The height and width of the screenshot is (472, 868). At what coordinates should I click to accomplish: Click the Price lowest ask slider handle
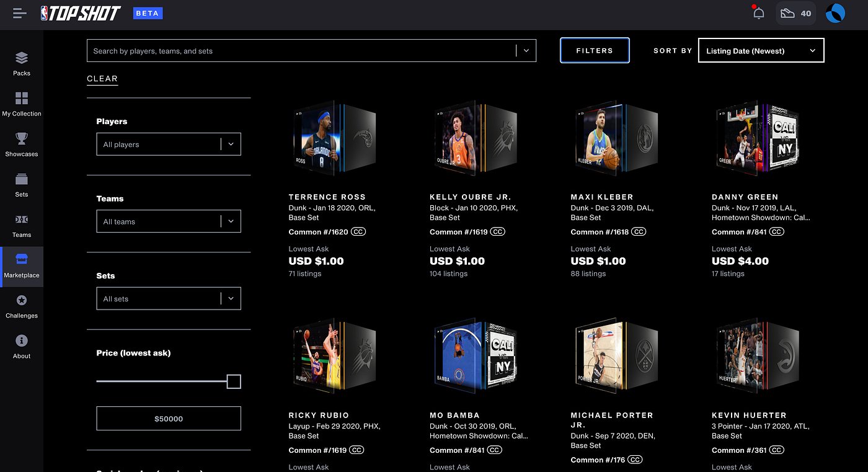pos(234,381)
